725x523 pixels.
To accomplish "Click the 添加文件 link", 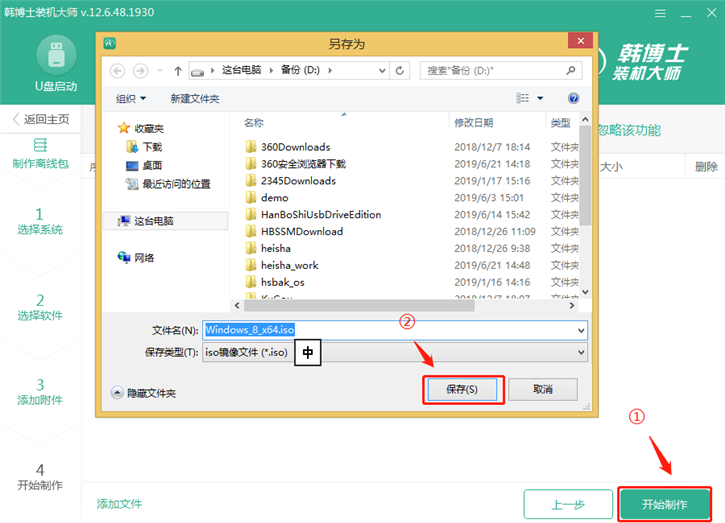I will [119, 504].
